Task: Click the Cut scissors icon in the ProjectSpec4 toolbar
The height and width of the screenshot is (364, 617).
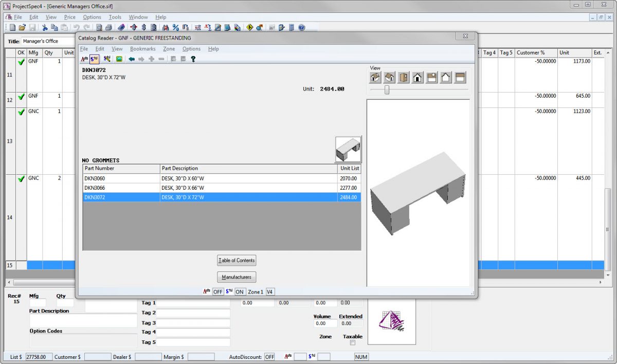Action: [45, 28]
